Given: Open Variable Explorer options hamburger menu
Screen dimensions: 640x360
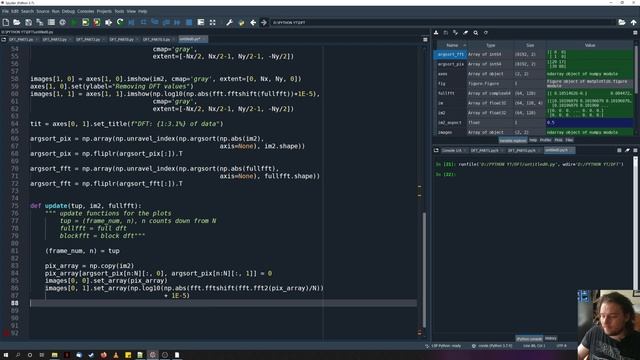Looking at the screenshot, I should click(635, 33).
